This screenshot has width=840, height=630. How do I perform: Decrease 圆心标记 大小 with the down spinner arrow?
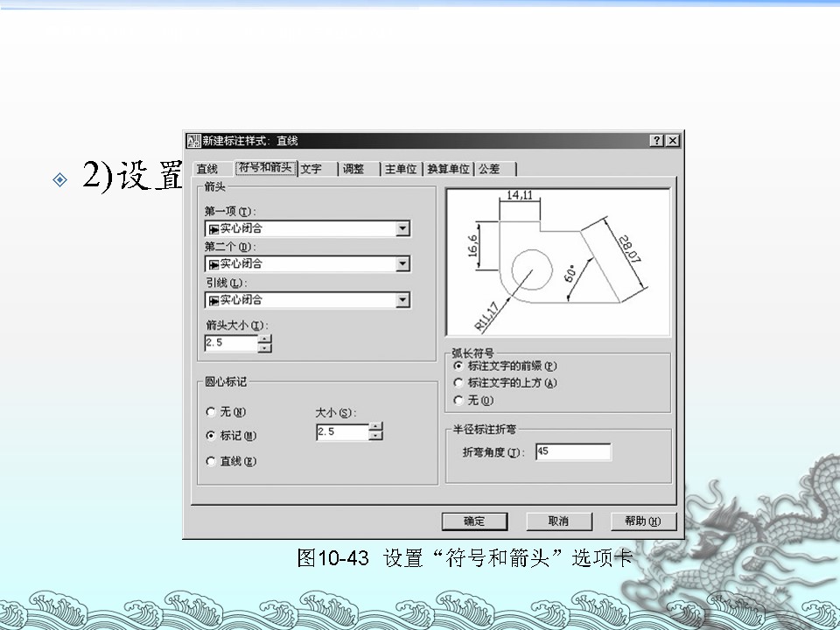tap(376, 436)
